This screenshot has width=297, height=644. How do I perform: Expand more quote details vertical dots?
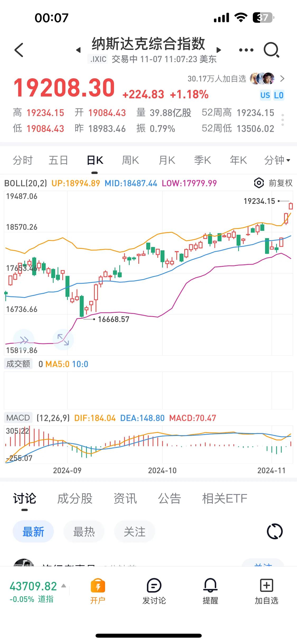[x=283, y=120]
